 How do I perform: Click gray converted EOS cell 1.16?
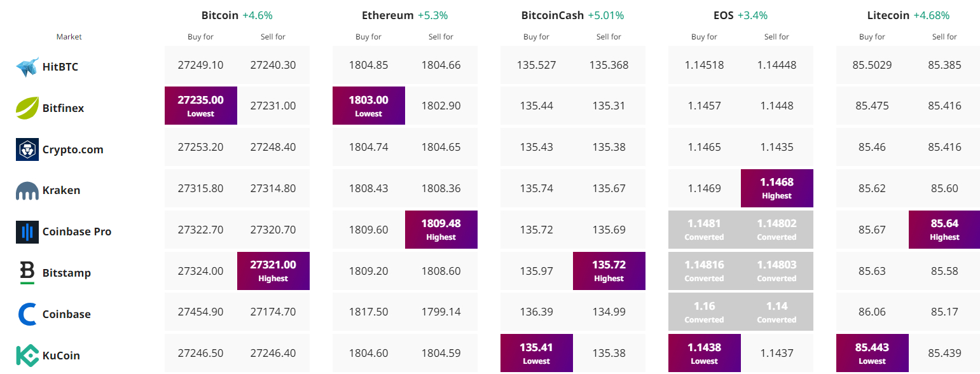coord(704,312)
